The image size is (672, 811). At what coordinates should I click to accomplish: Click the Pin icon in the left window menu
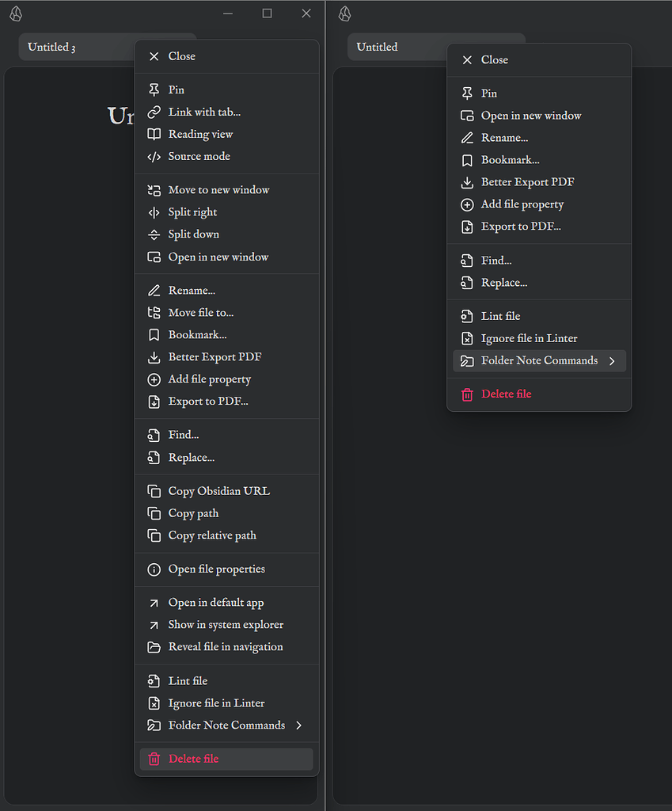pyautogui.click(x=154, y=90)
